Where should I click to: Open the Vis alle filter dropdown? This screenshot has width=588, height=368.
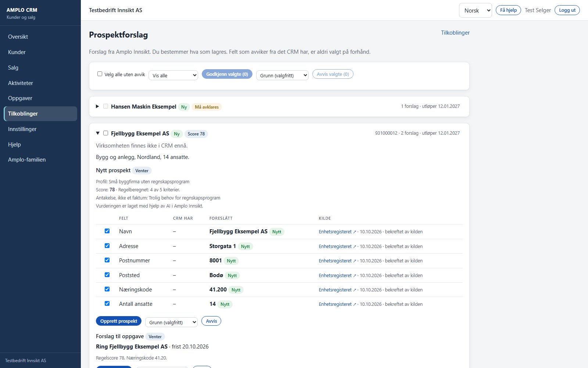click(173, 75)
